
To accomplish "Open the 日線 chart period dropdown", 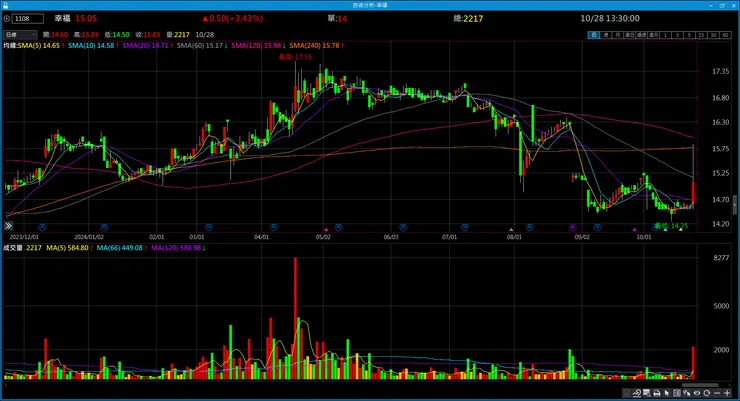I will [x=20, y=34].
